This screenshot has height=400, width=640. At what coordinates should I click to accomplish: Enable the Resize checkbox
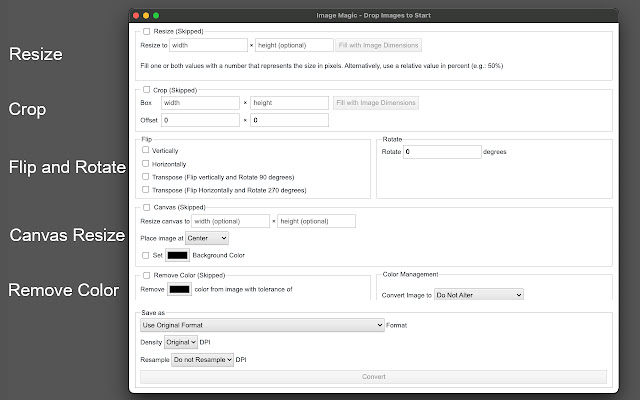click(147, 32)
